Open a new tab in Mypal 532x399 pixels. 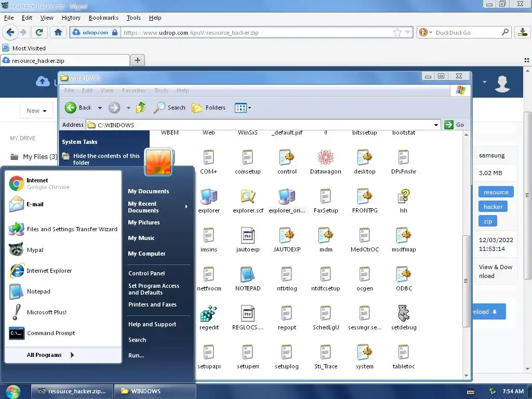[137, 60]
